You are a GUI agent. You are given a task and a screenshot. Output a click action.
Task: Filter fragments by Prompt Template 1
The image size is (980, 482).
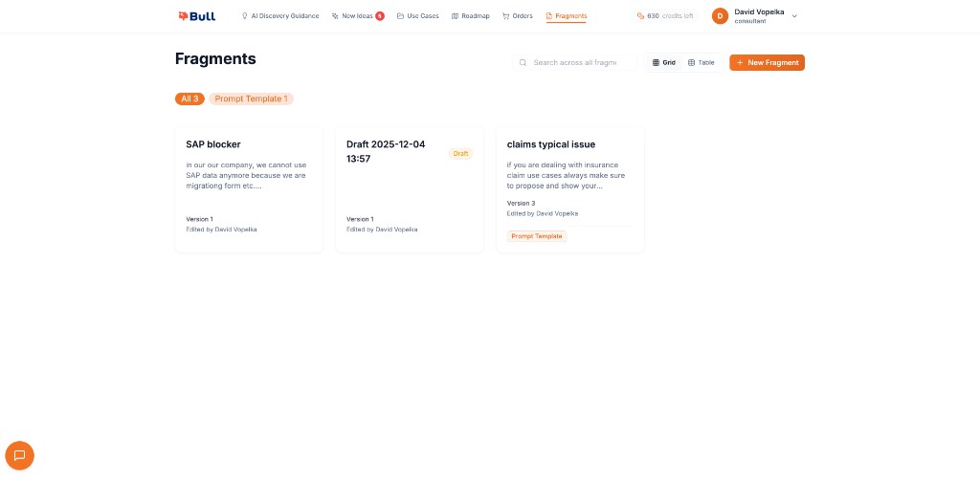[x=251, y=99]
